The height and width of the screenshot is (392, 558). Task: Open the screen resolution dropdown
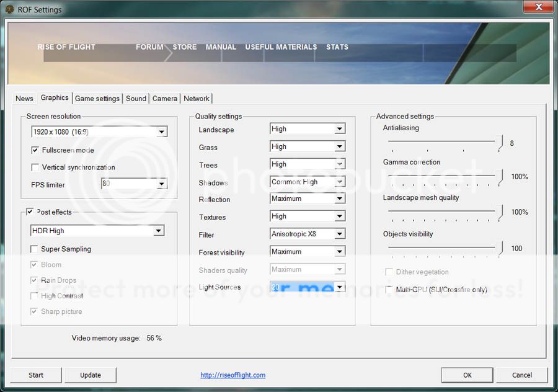click(161, 131)
